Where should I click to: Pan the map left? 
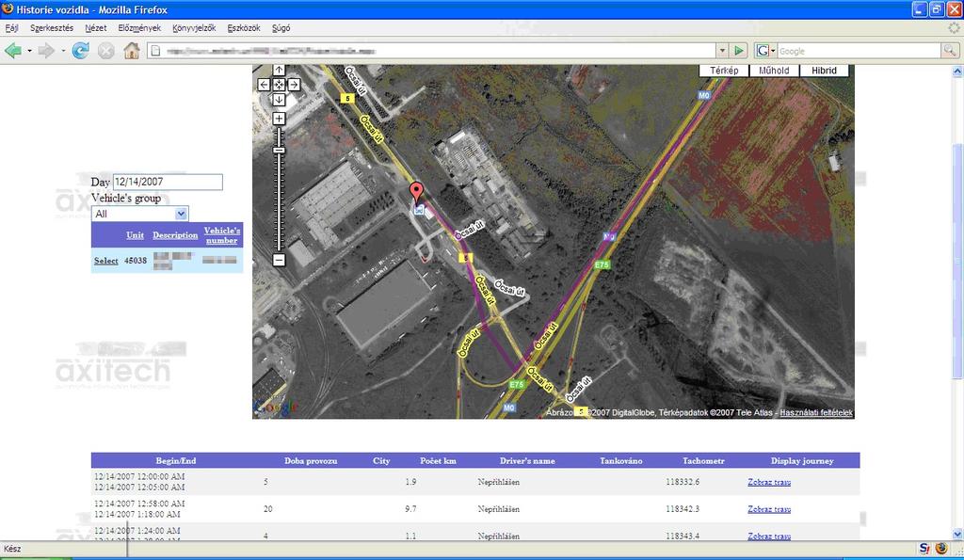tap(264, 85)
